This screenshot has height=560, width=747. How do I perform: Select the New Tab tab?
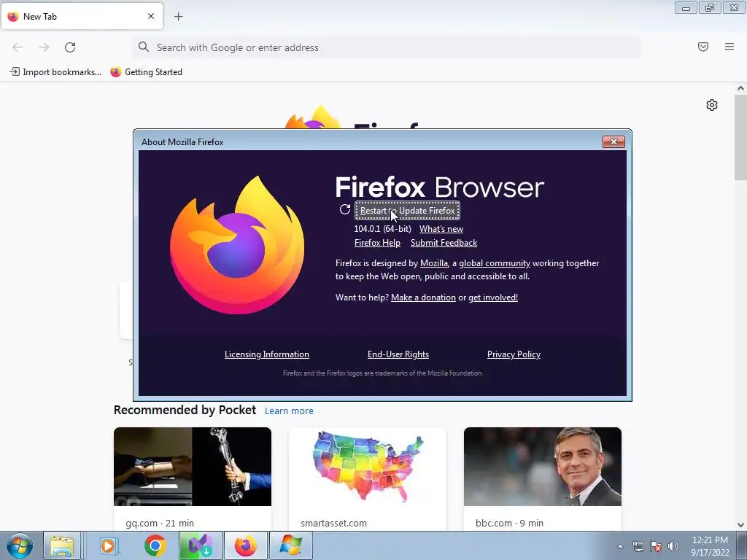82,16
